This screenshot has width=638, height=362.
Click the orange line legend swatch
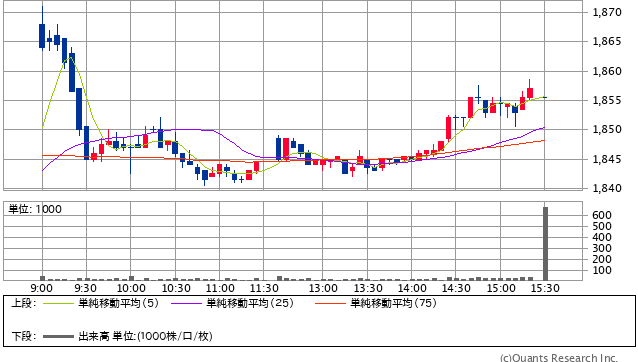[x=330, y=303]
